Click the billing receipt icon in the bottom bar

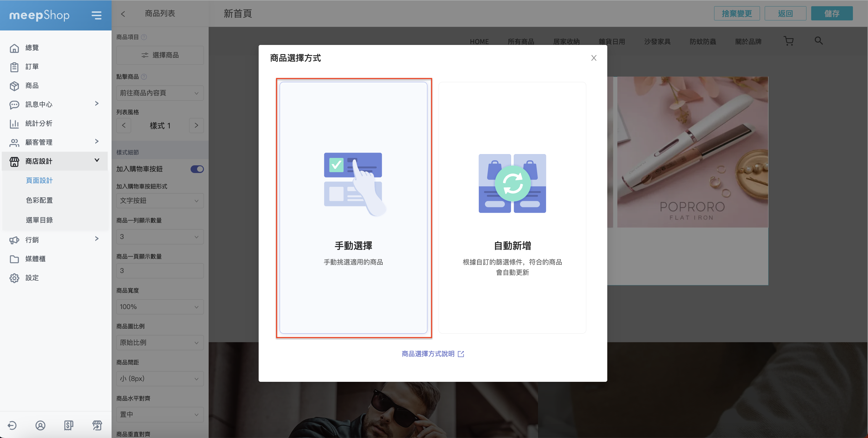69,425
